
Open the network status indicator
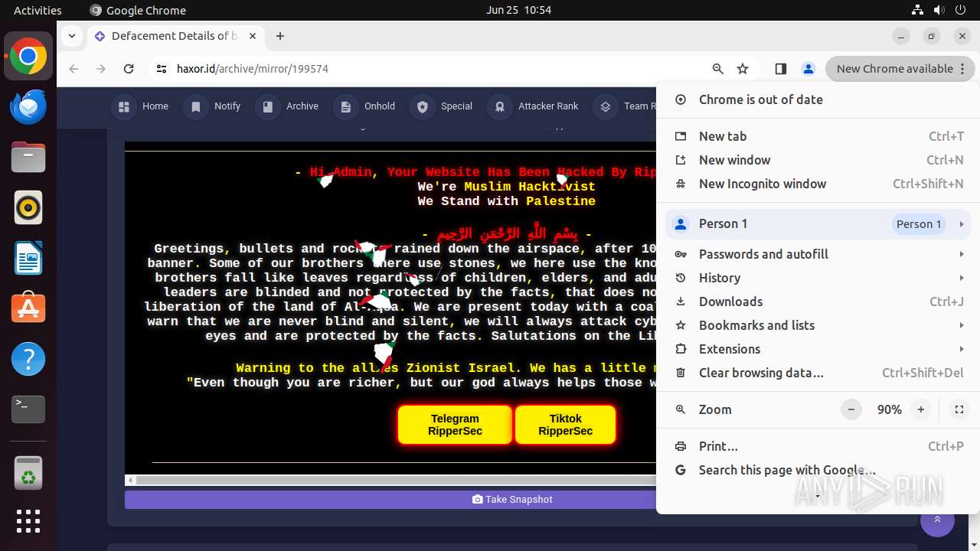(917, 10)
